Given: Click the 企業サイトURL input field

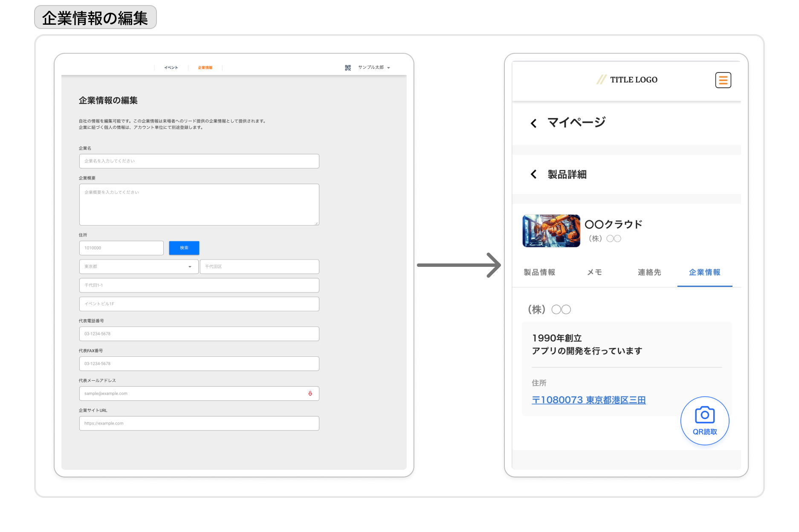Looking at the screenshot, I should [x=199, y=423].
